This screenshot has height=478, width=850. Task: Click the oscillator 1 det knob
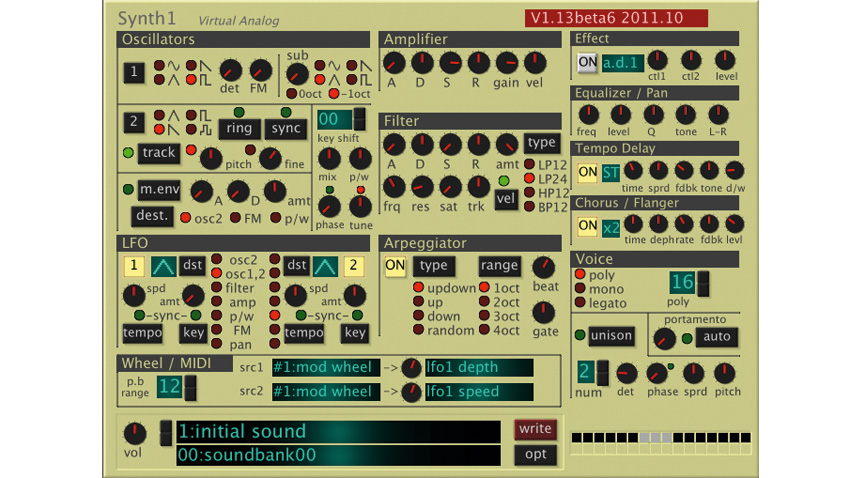pos(230,70)
